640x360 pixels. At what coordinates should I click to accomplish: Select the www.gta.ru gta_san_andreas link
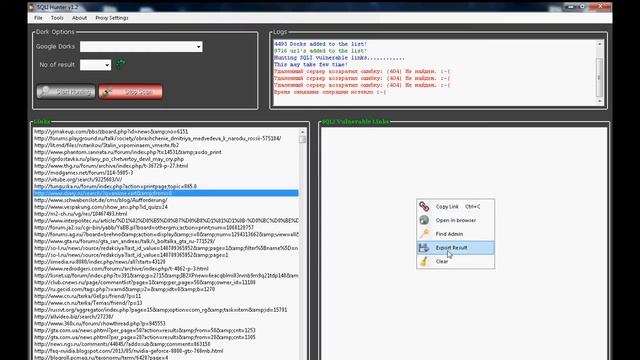pyautogui.click(x=166, y=241)
